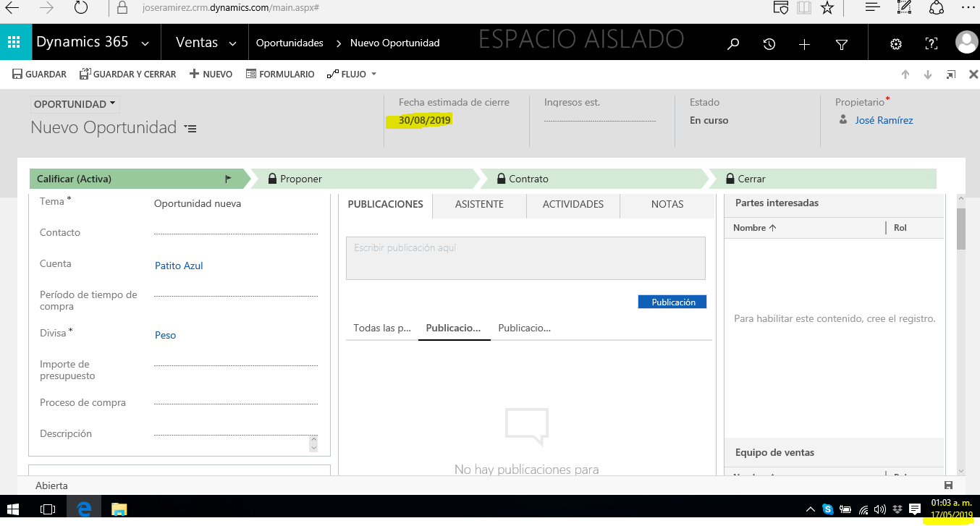
Task: Switch to the ACTIVIDADES tab
Action: [x=573, y=204]
